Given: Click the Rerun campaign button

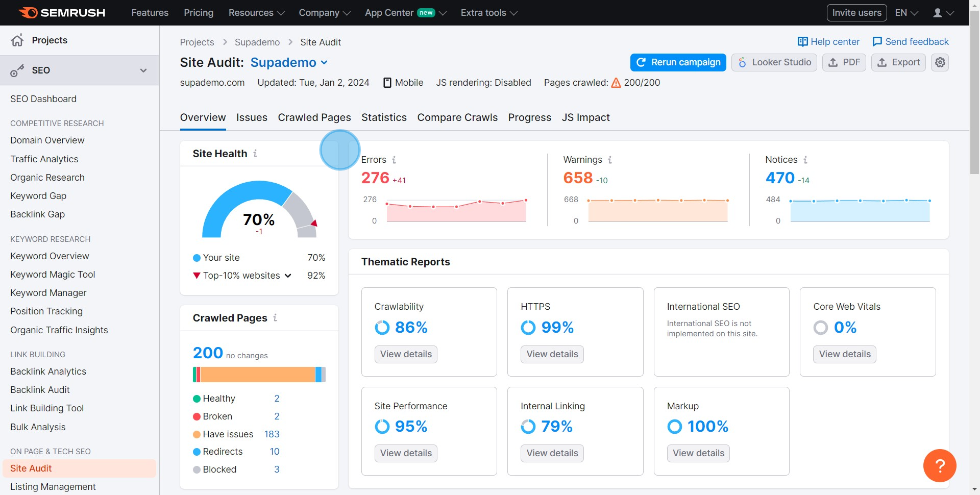Looking at the screenshot, I should coord(678,62).
